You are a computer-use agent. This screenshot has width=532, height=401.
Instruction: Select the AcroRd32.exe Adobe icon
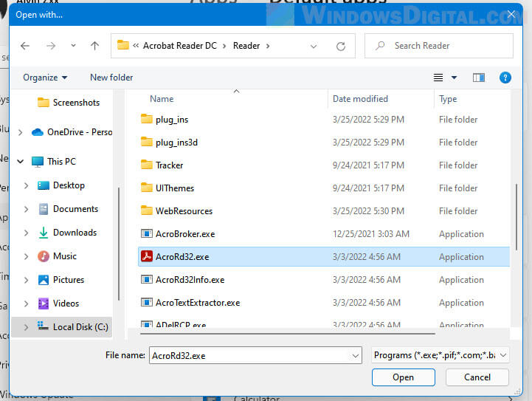[x=147, y=256]
